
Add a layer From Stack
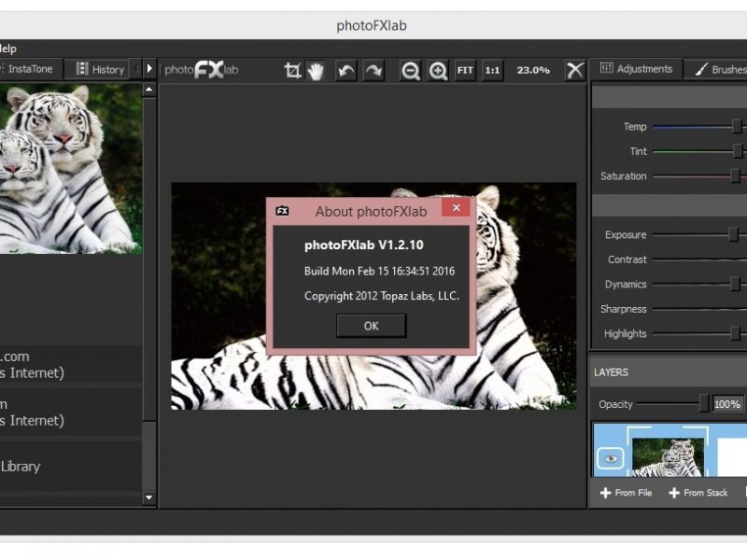point(698,493)
